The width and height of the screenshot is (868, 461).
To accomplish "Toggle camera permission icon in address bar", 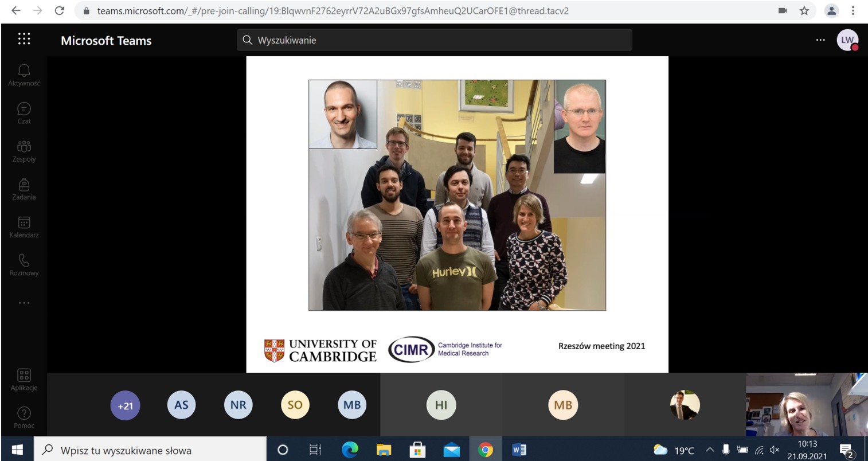I will coord(782,10).
